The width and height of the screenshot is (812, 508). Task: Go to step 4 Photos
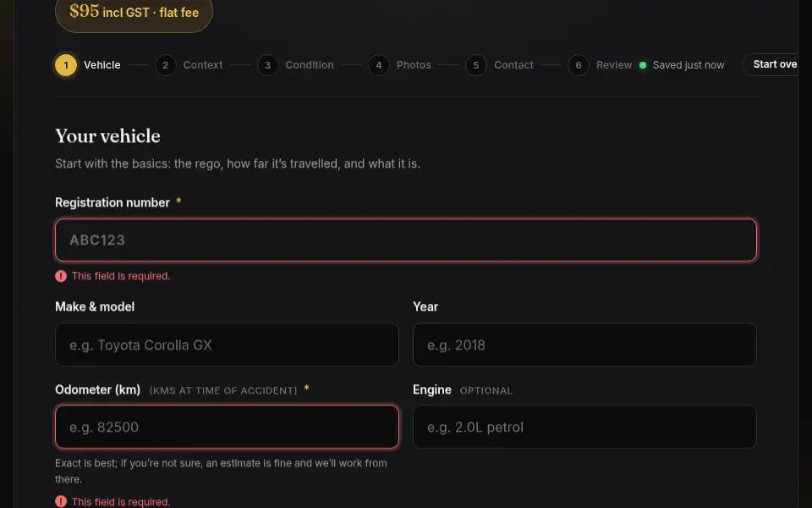[400, 65]
